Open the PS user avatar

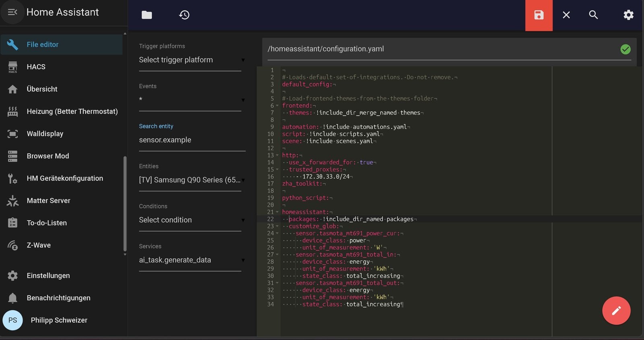point(12,320)
